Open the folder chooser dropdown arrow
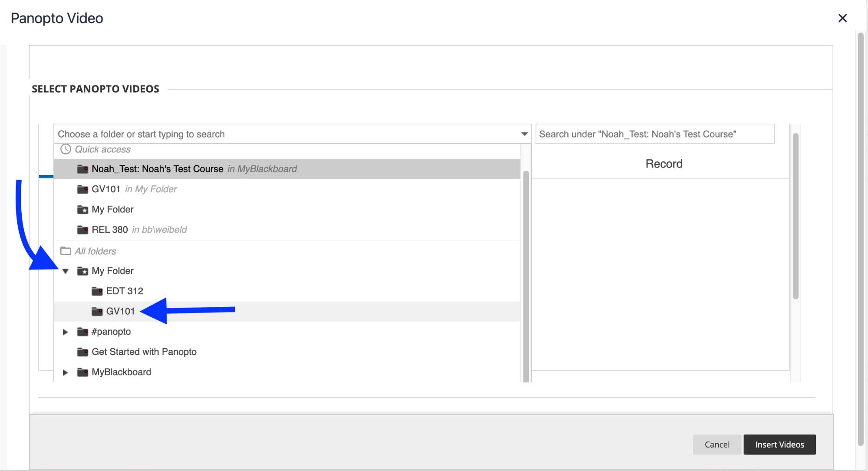868x471 pixels. click(524, 134)
